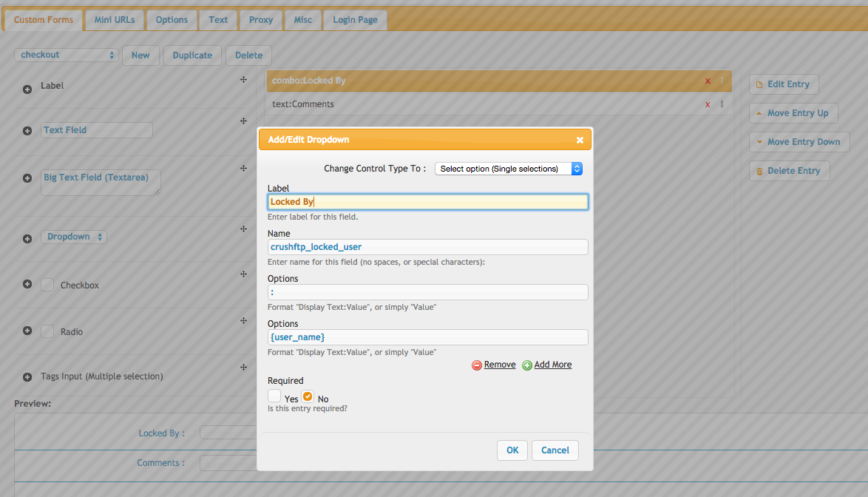Viewport: 868px width, 497px height.
Task: Focus the Options field containing {user_name}
Action: (428, 337)
